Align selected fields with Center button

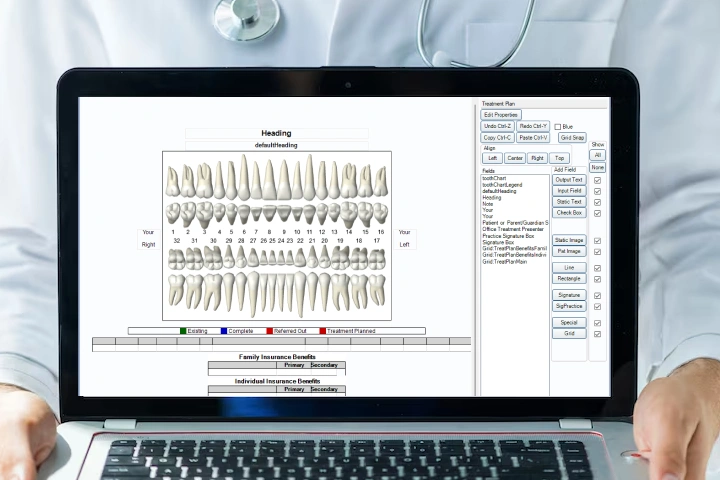[x=515, y=158]
